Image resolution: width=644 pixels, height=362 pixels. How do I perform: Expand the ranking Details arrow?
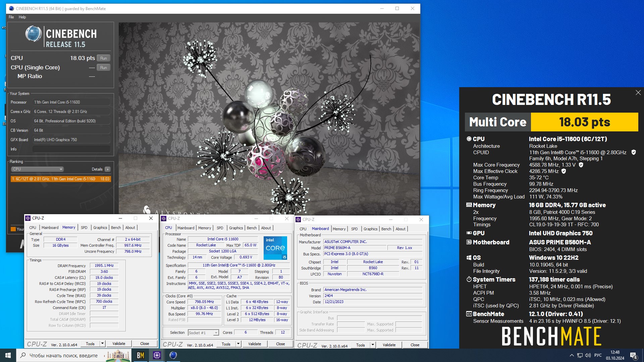pos(108,169)
